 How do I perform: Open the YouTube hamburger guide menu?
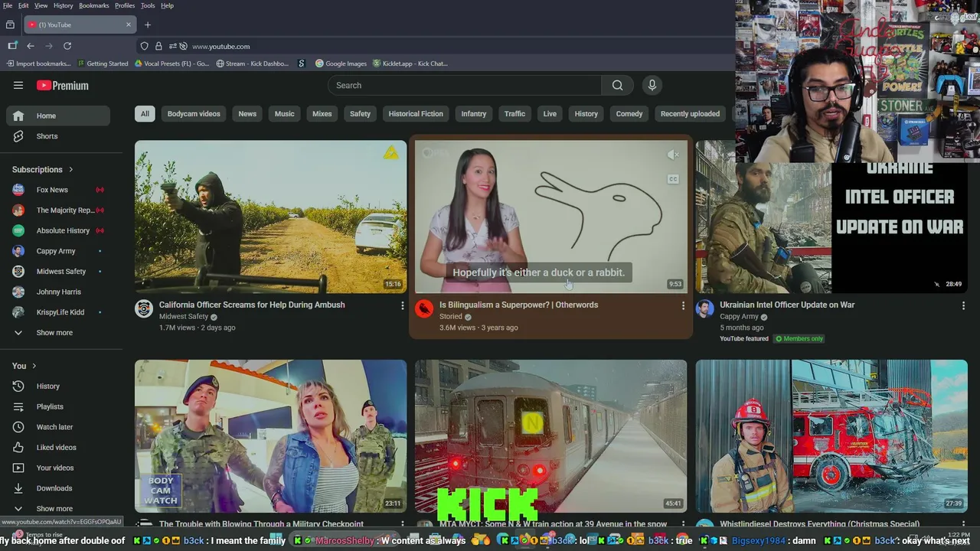click(x=18, y=86)
